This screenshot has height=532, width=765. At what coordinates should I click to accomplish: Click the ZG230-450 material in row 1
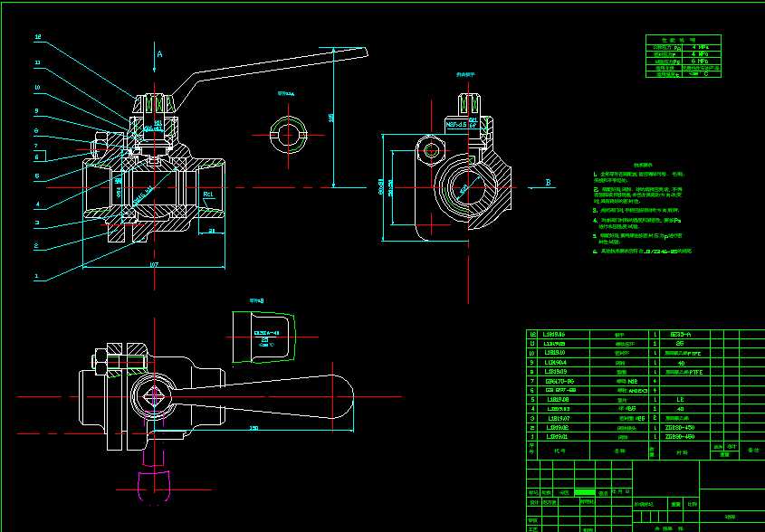pyautogui.click(x=680, y=436)
